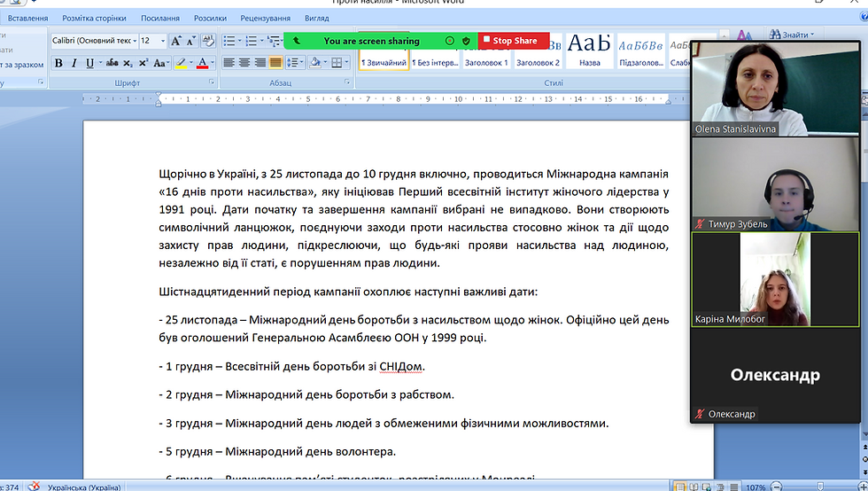The image size is (868, 491).
Task: Click screen sharing security shield icon
Action: (x=466, y=41)
